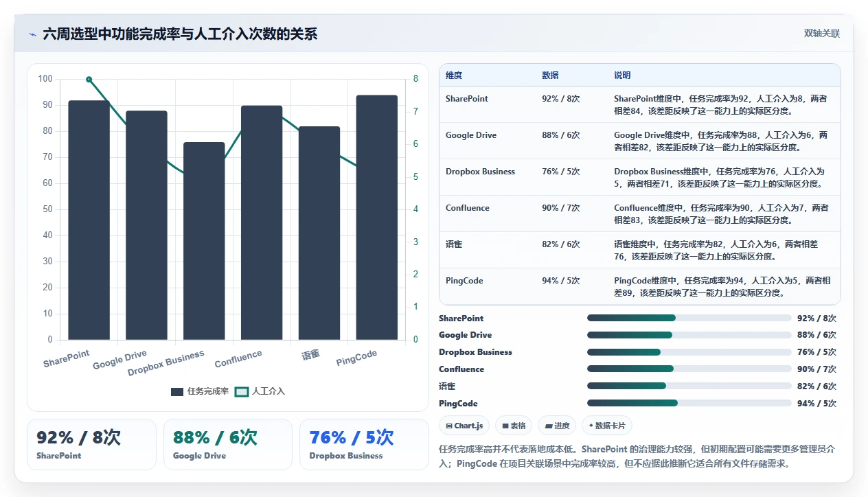Toggle the 人工介入 legend item
868x497 pixels.
(x=260, y=391)
